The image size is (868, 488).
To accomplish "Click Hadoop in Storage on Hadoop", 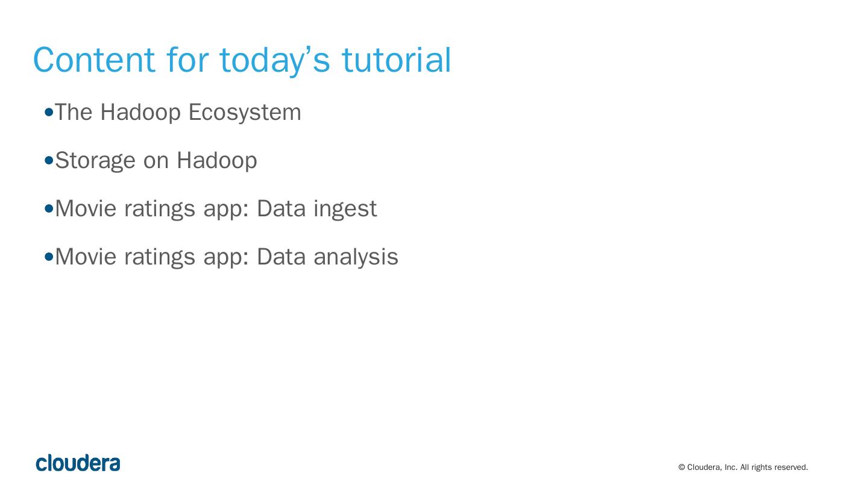I will (216, 161).
